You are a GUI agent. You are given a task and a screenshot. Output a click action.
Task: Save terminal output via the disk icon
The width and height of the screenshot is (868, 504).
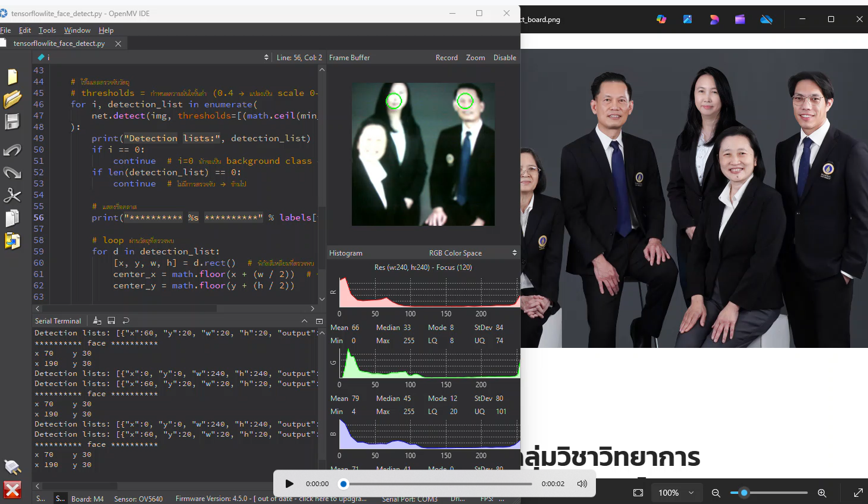pyautogui.click(x=111, y=321)
